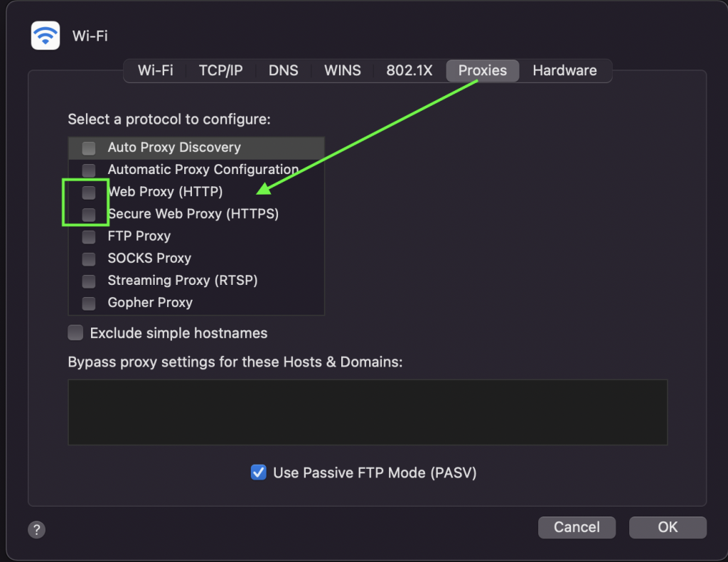Select the Web Proxy (HTTP) label
Image resolution: width=728 pixels, height=562 pixels.
(165, 192)
